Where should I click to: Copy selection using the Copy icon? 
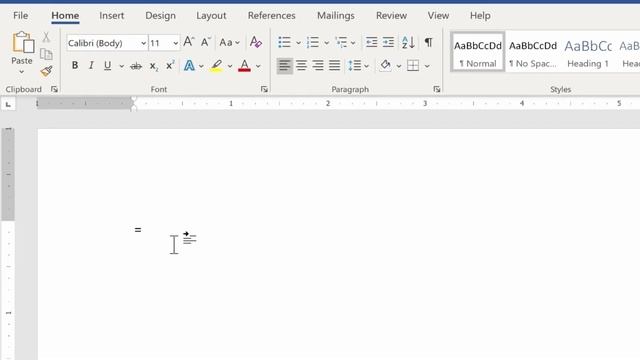[46, 54]
